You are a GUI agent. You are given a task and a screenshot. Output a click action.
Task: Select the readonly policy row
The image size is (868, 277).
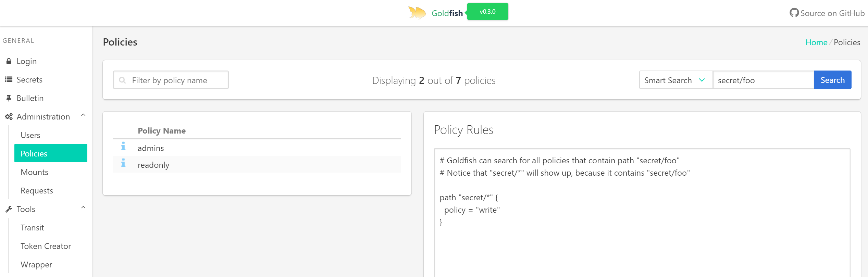point(257,165)
